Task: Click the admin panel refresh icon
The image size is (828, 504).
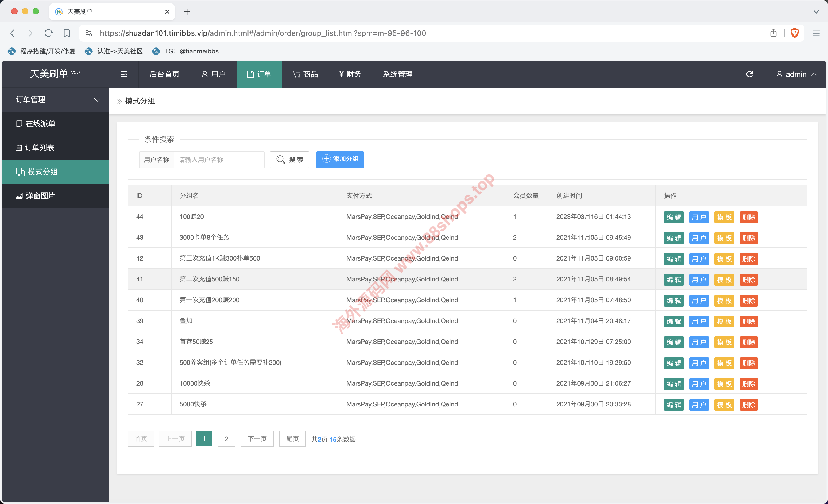Action: 749,74
